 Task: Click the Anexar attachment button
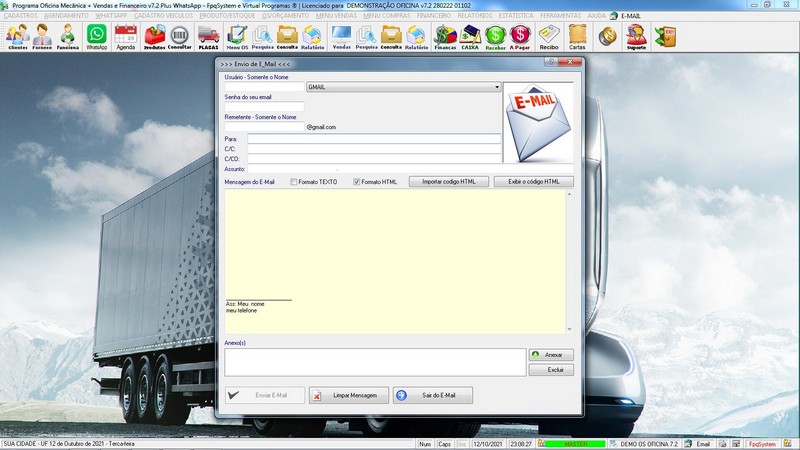(x=551, y=355)
